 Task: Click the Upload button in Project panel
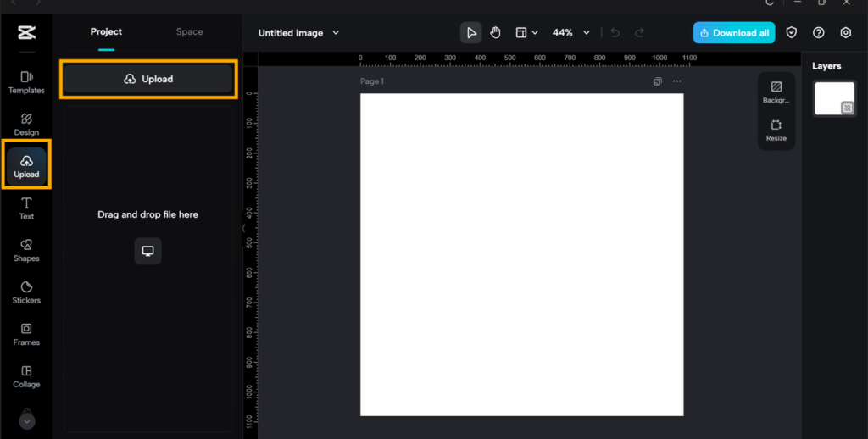tap(147, 79)
